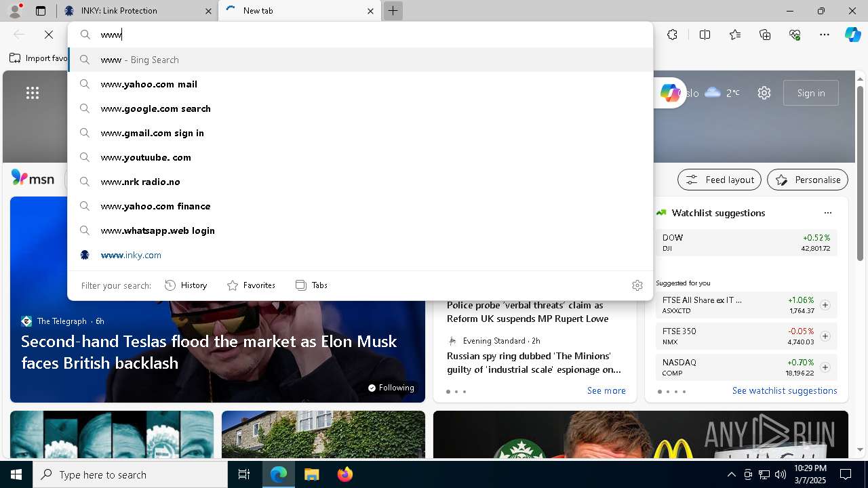This screenshot has height=488, width=868.
Task: Open the Settings and more ellipsis menu
Action: pyautogui.click(x=825, y=35)
